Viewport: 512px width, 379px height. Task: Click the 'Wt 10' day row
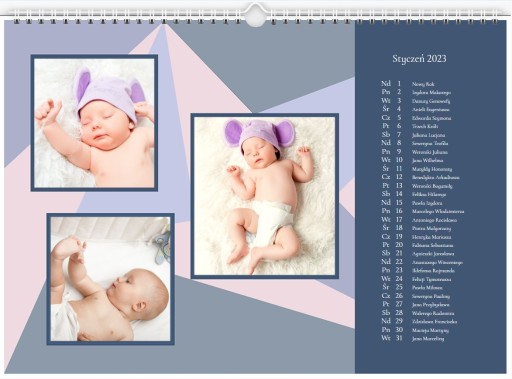tap(412, 160)
